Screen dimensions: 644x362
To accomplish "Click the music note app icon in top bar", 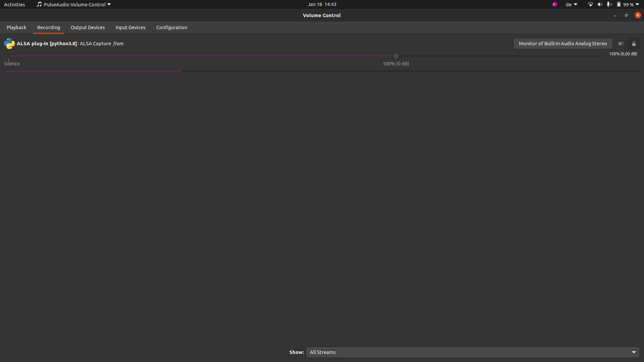I will 39,4.
